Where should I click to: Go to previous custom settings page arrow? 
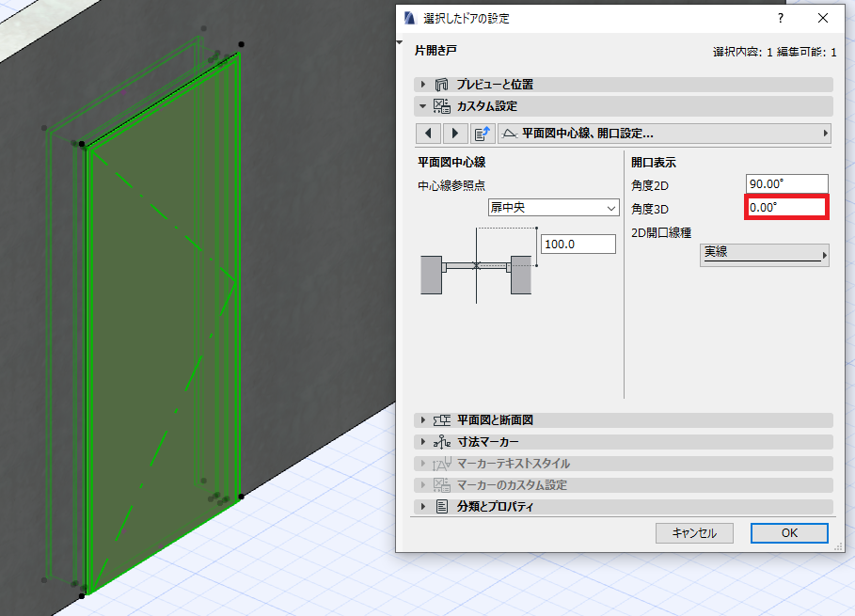428,134
